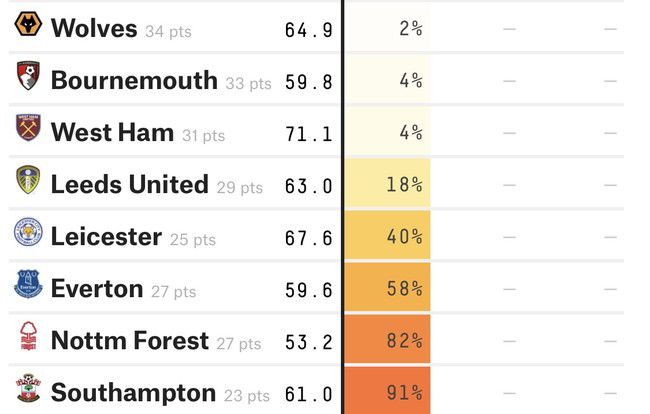Select the Southampton club crest icon
Image resolution: width=650 pixels, height=414 pixels.
27,391
